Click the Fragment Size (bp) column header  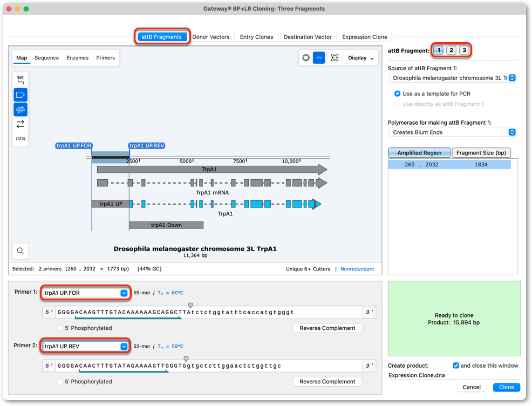[481, 153]
